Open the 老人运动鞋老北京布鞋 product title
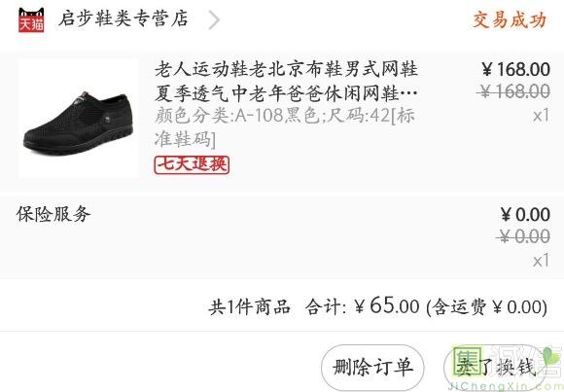Viewport: 564px width, 392px height. [286, 82]
